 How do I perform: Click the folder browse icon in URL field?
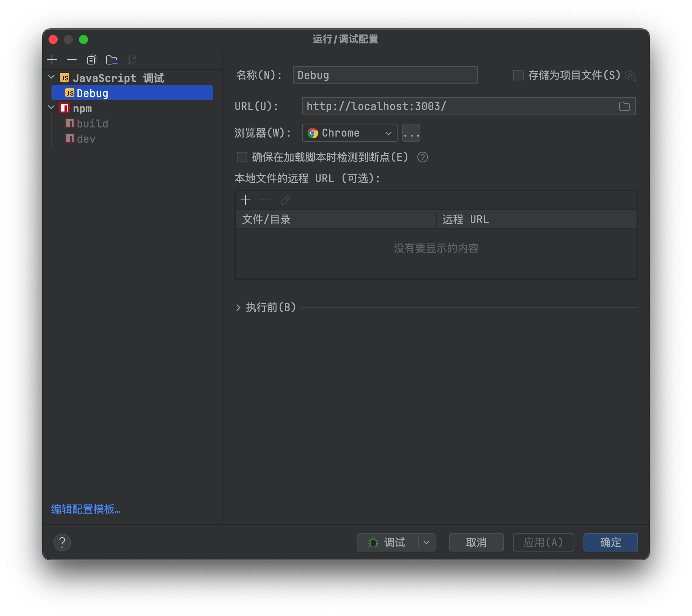[624, 107]
